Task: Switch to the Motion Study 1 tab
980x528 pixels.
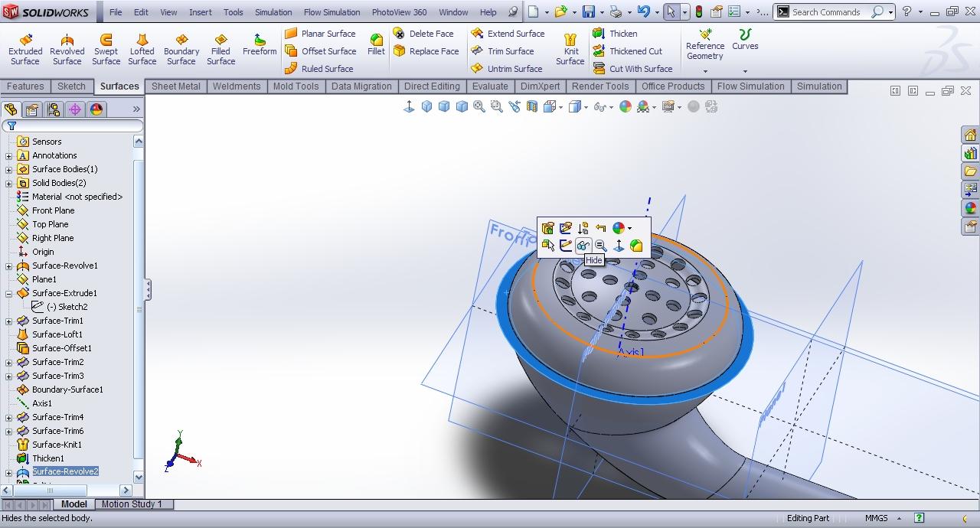Action: point(132,504)
